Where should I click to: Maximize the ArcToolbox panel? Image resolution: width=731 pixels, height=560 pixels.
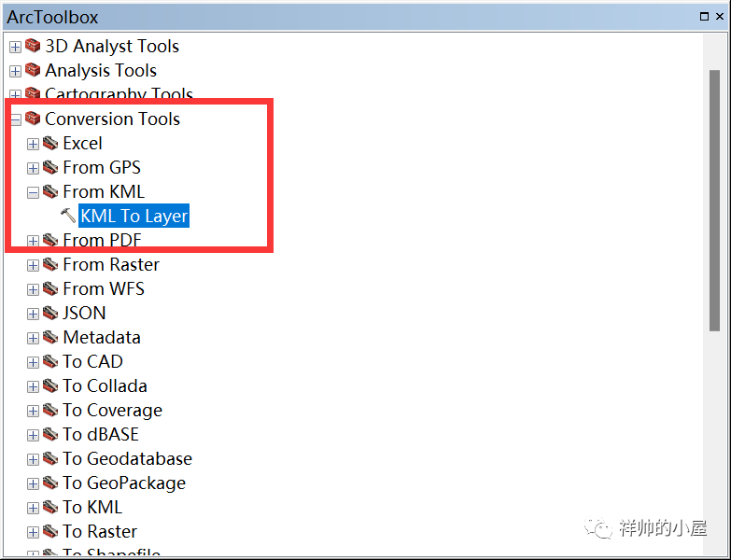click(x=705, y=16)
